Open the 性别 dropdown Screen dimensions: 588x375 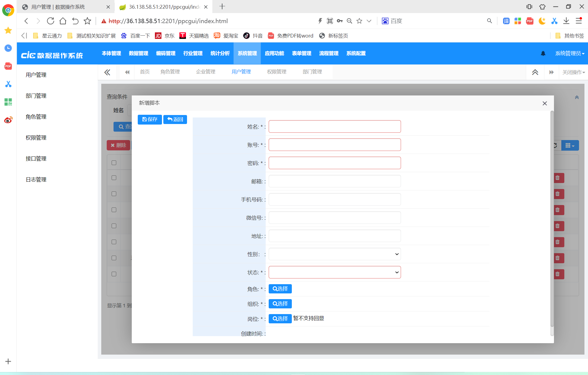pyautogui.click(x=334, y=254)
